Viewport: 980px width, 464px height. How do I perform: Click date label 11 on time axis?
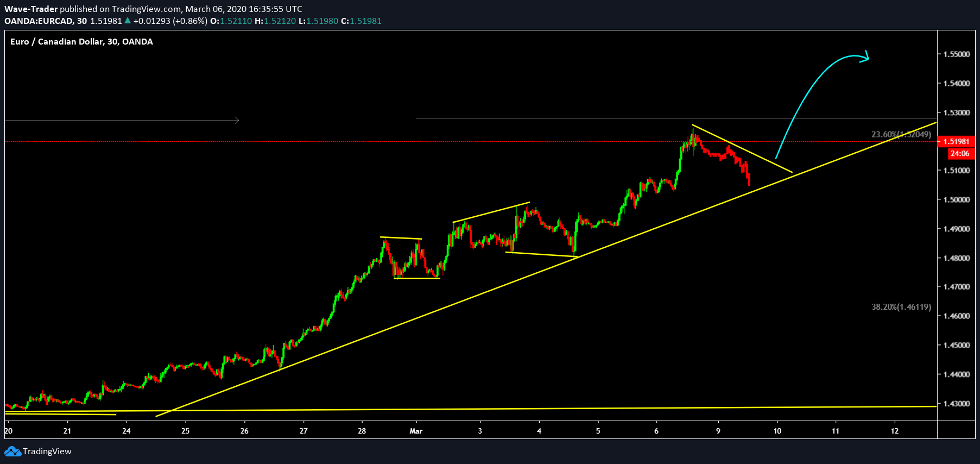tap(836, 431)
